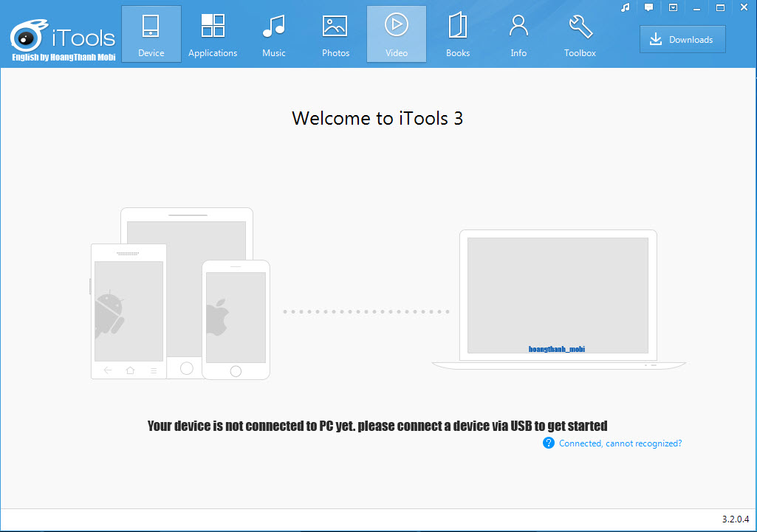This screenshot has width=757, height=532.
Task: Click the blue question mark help icon
Action: (x=549, y=443)
